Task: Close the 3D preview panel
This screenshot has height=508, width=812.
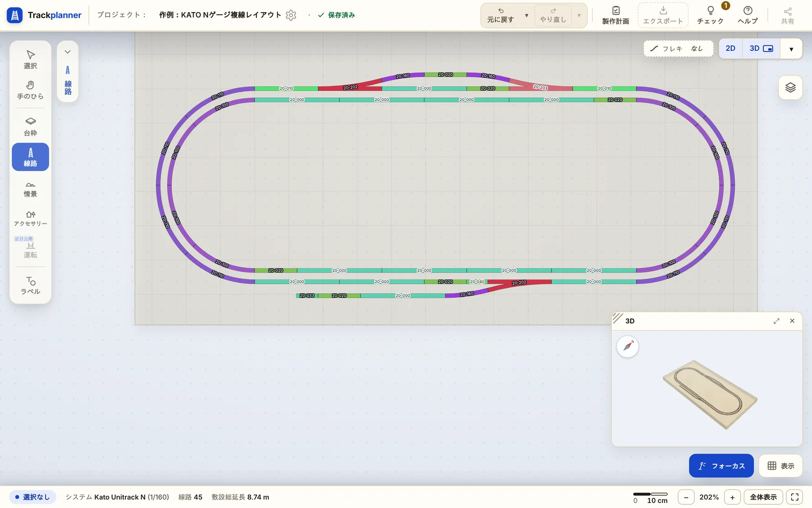Action: [792, 321]
